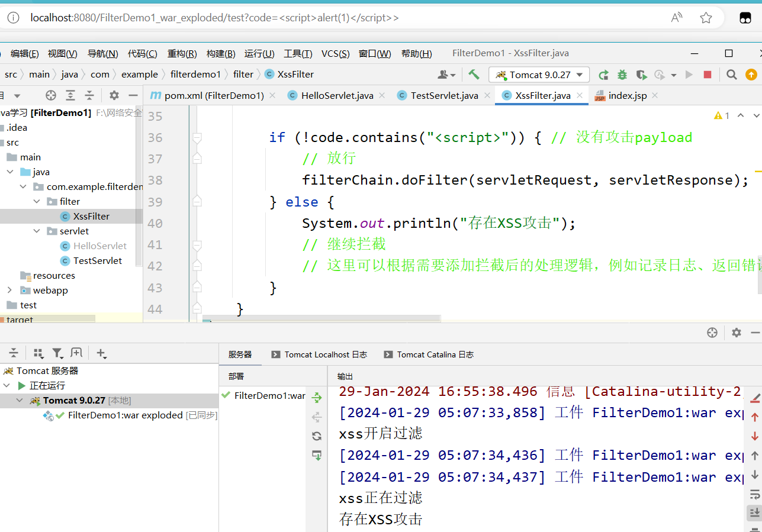762x532 pixels.
Task: Select opened file target icon in Project panel
Action: (51, 95)
